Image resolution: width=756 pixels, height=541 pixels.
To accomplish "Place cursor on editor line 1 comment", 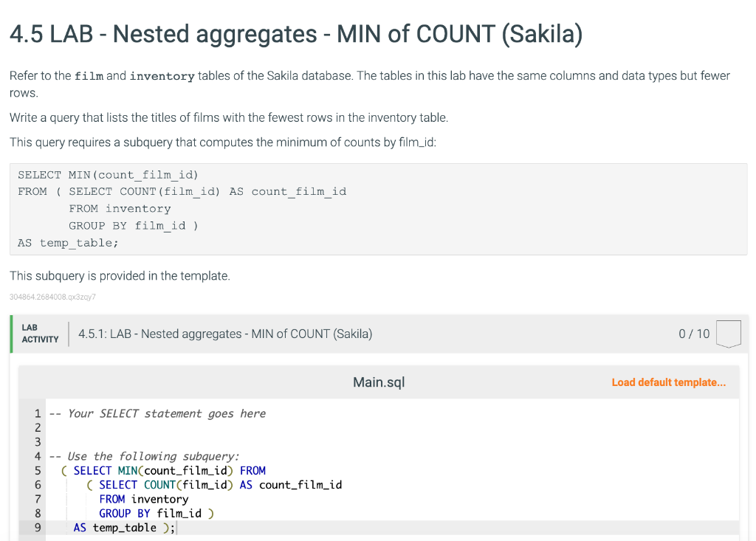I will tap(158, 414).
